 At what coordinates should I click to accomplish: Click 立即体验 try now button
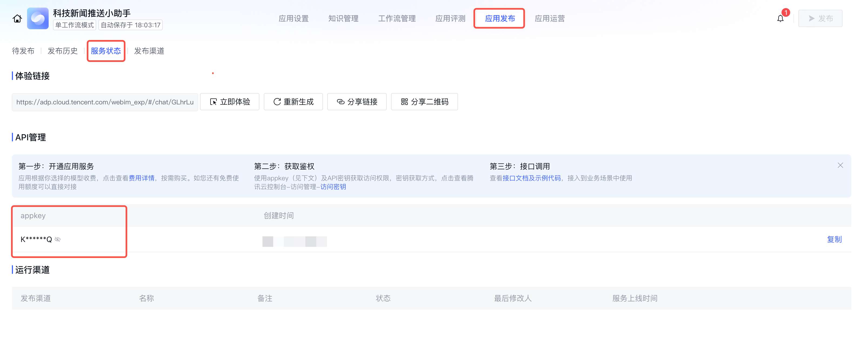coord(229,102)
